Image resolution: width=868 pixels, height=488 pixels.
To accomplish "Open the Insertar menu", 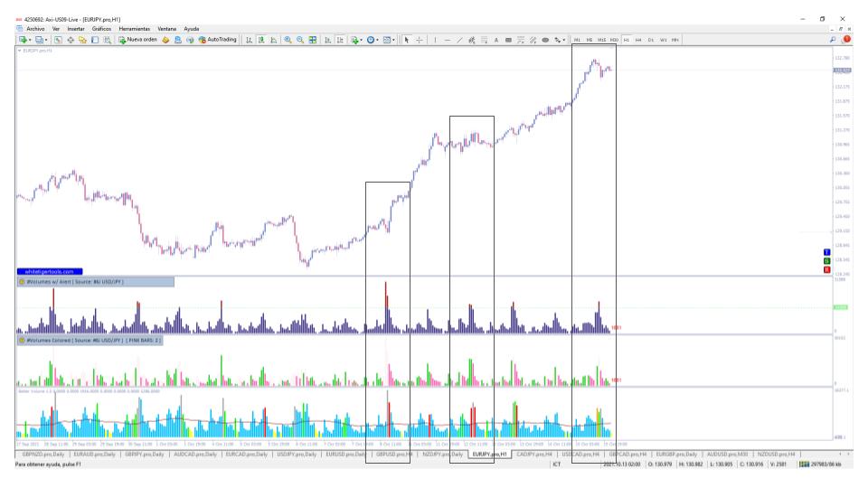I will [x=76, y=29].
